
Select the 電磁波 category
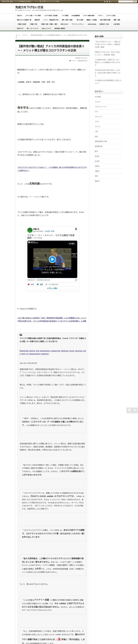(97, 181)
